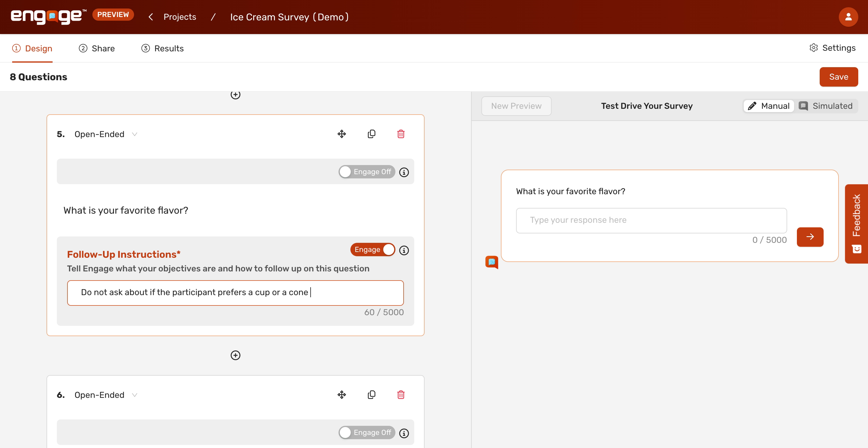This screenshot has height=448, width=868.
Task: Click the preview question 'What is your favorite flavor?'
Action: pyautogui.click(x=570, y=191)
